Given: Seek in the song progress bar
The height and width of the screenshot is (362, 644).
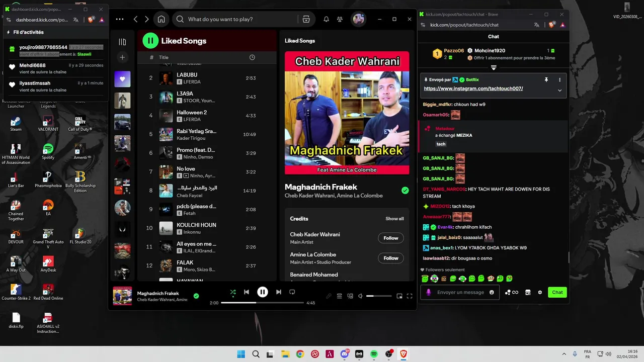Looking at the screenshot, I should pos(262,303).
